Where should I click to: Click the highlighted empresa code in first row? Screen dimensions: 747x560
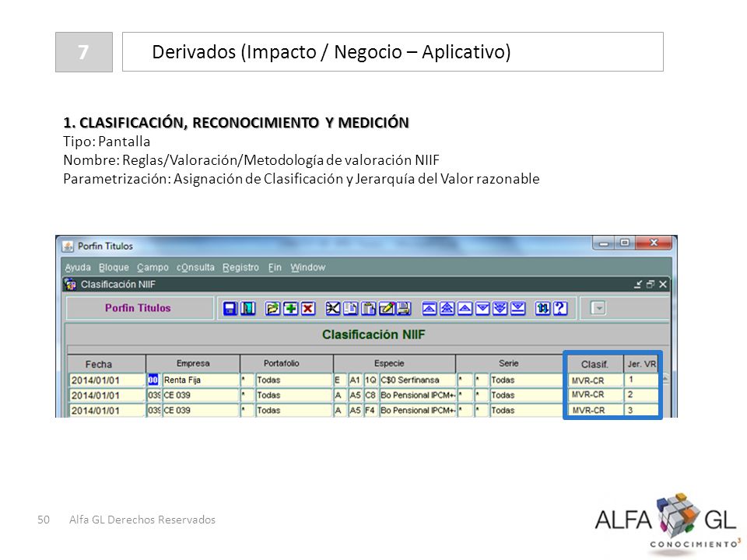tap(153, 380)
